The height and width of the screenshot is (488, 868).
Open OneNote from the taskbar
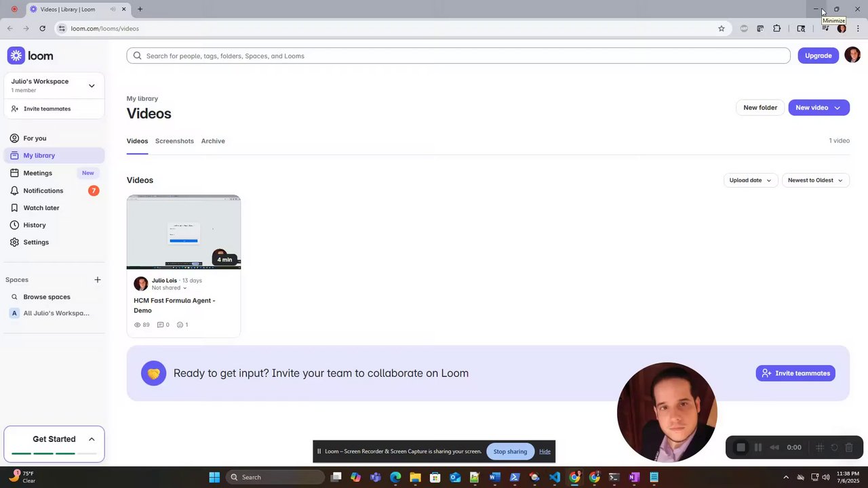(634, 477)
